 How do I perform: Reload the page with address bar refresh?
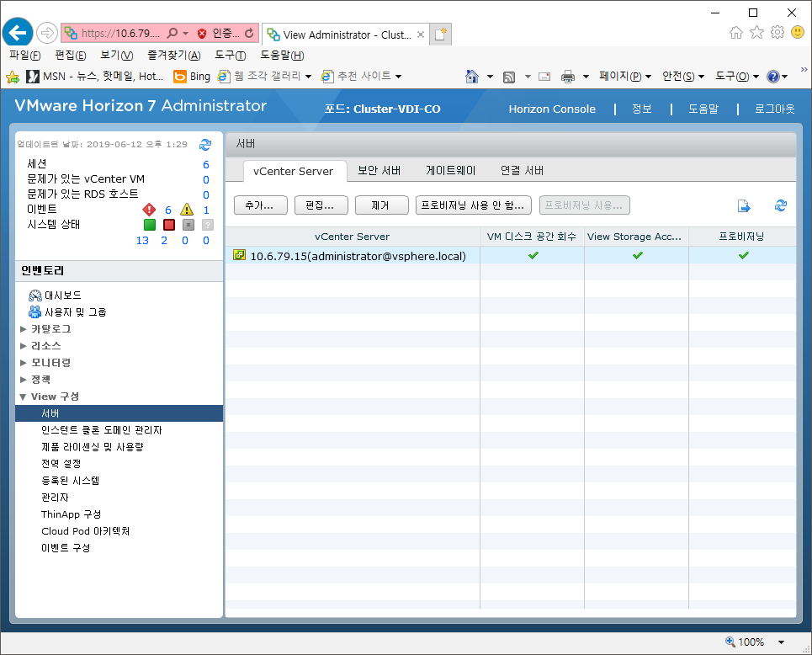[x=249, y=33]
